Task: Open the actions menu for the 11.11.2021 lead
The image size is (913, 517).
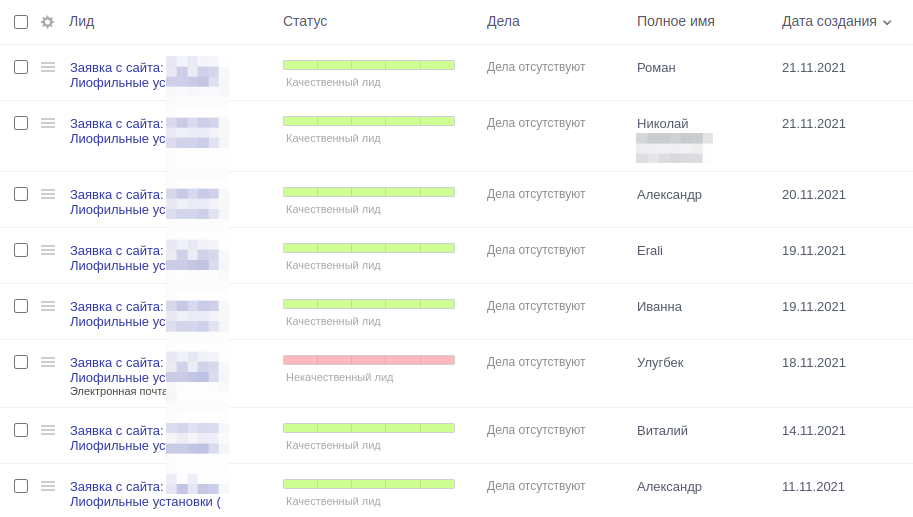Action: [48, 486]
